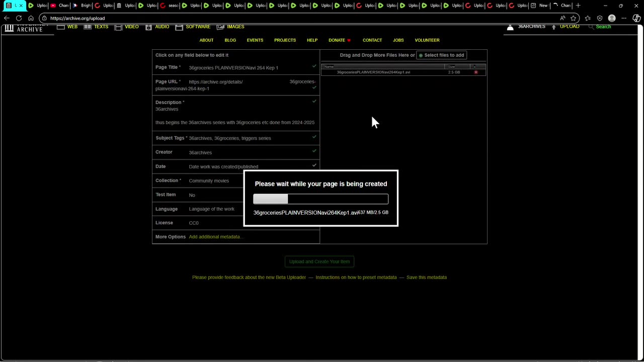Click the browser address bar URL
Screen dimensions: 644x362
tap(77, 18)
